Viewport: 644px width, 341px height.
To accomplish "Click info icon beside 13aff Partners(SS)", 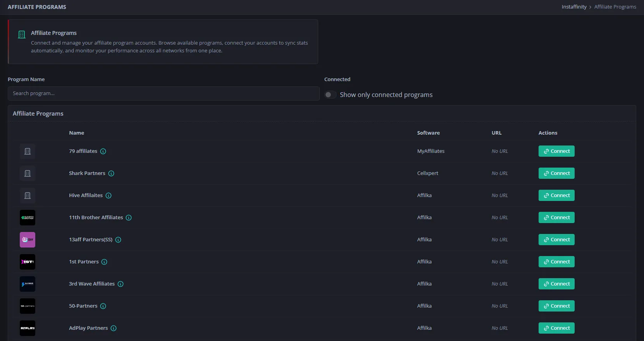I will point(118,240).
